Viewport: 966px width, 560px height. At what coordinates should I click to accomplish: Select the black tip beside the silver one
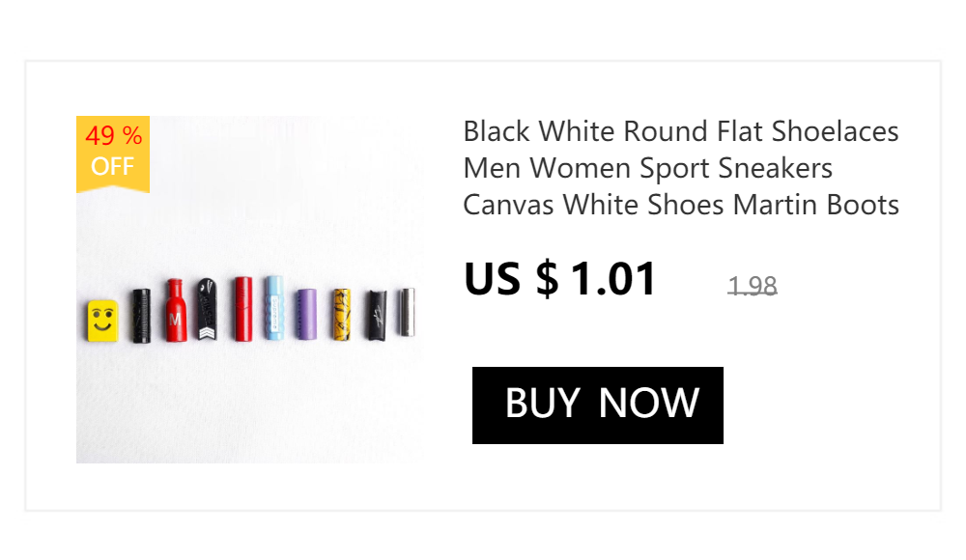(x=376, y=314)
